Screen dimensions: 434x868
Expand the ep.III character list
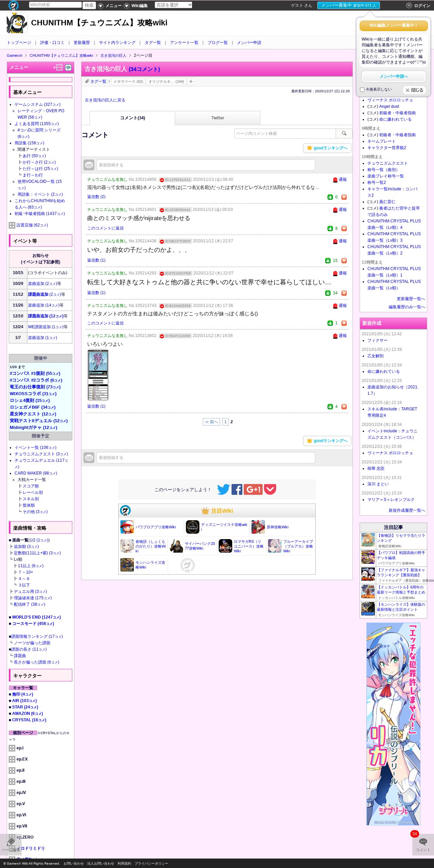click(12, 782)
